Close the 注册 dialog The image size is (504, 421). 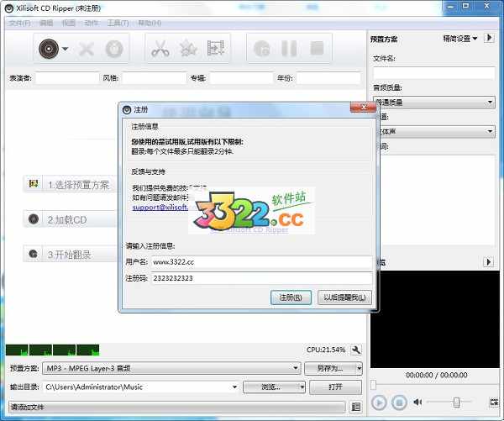point(363,107)
